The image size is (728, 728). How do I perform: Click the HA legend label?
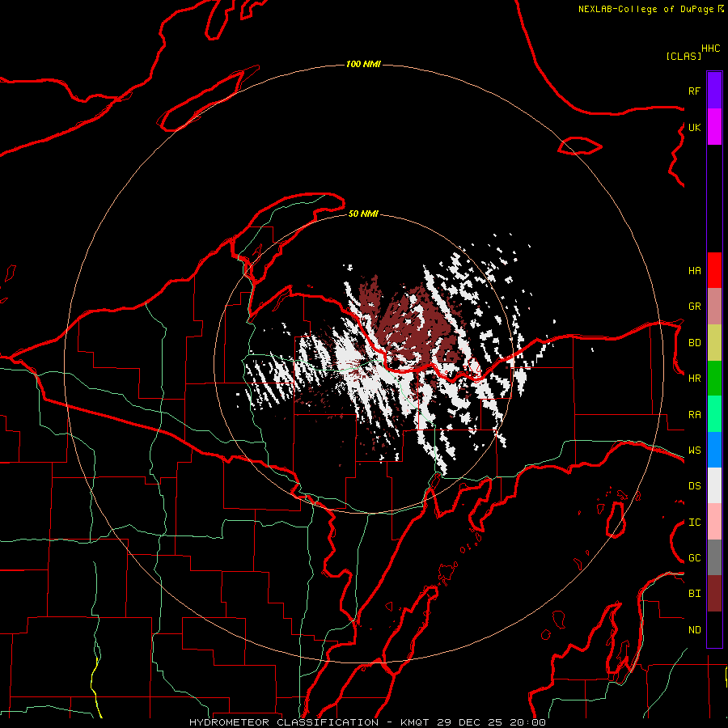tap(694, 271)
